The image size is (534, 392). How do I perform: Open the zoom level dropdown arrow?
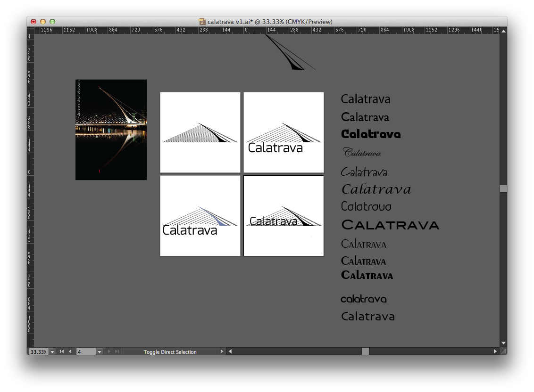[x=52, y=352]
